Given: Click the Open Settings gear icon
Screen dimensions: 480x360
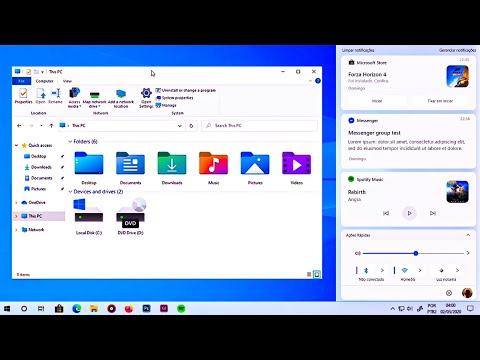Looking at the screenshot, I should coord(146,93).
